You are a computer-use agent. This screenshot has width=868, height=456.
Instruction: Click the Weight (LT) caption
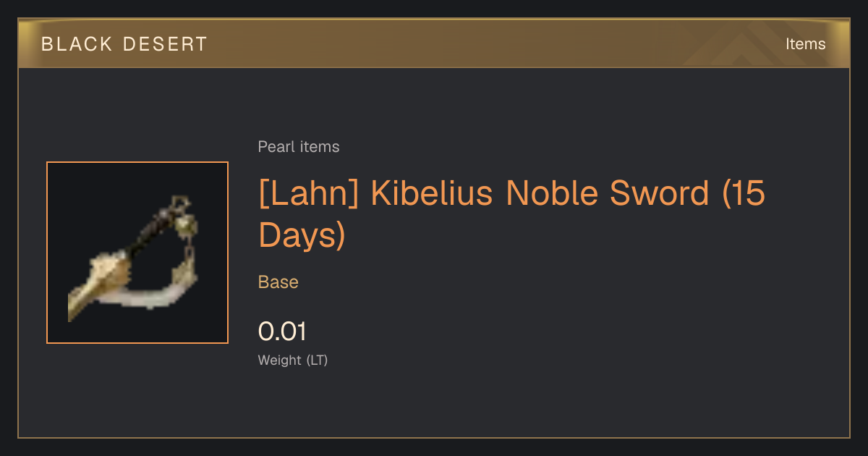(x=293, y=360)
